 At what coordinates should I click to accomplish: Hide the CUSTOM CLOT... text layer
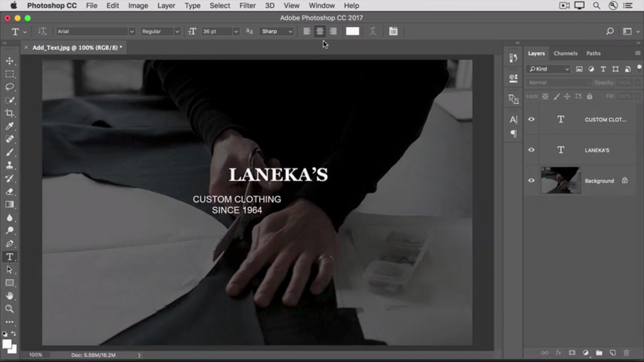point(531,119)
